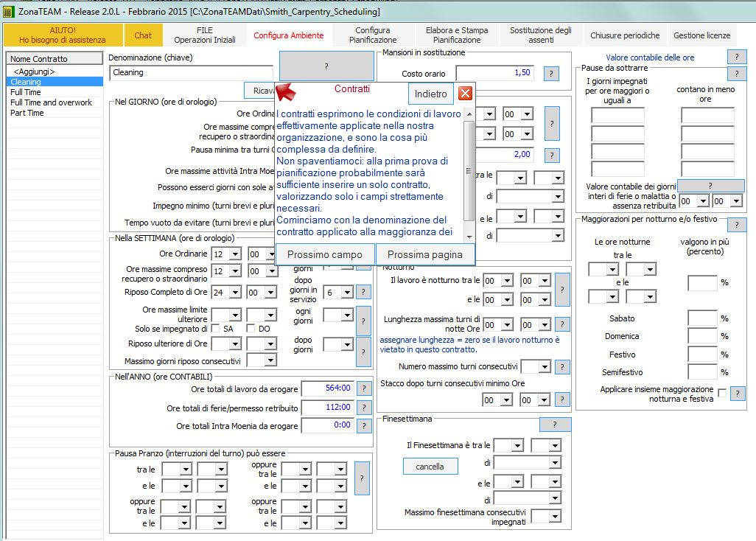Open Riposo Completo di Ore hours dropdown
The image size is (756, 541).
[235, 292]
